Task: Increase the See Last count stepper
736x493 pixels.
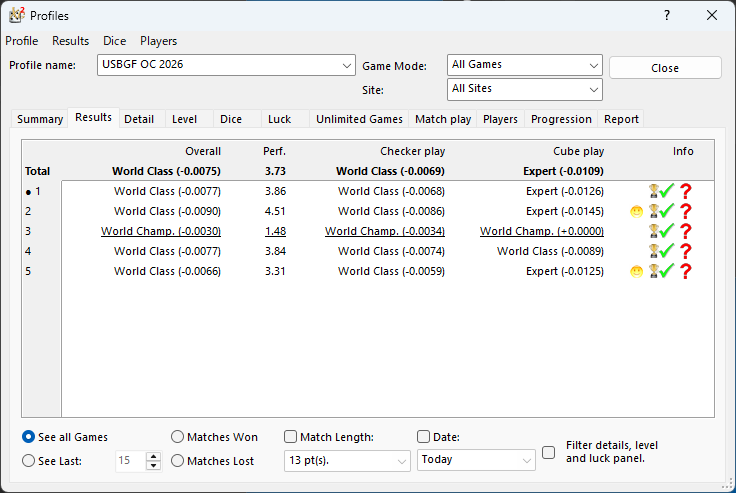Action: click(x=153, y=456)
